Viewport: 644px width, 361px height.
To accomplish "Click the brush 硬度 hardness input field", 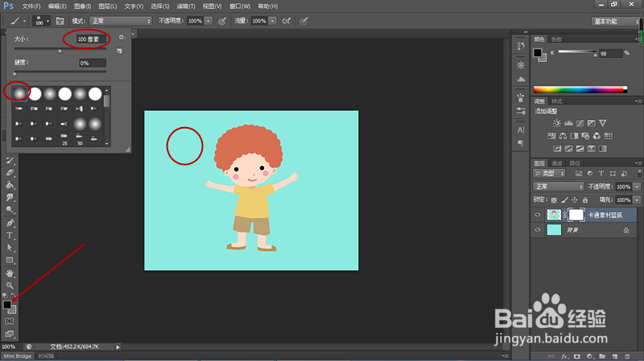I will [x=93, y=63].
